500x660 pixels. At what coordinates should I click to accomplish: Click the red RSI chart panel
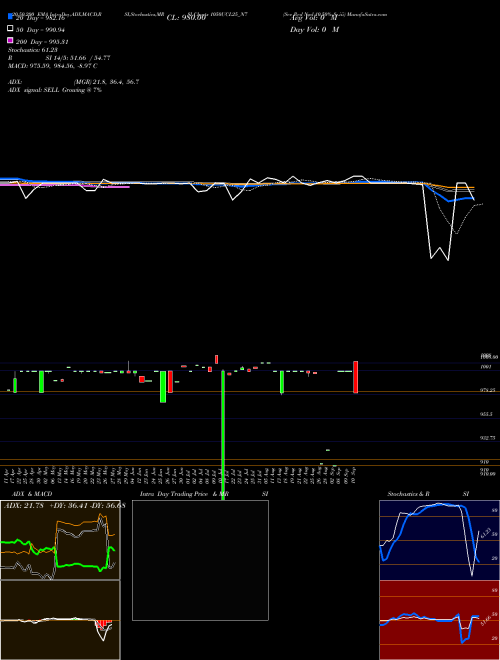pos(439,620)
